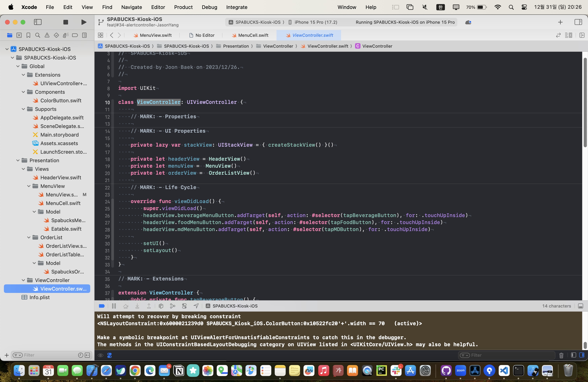
Task: Open Info.plist in the navigator
Action: tap(39, 297)
